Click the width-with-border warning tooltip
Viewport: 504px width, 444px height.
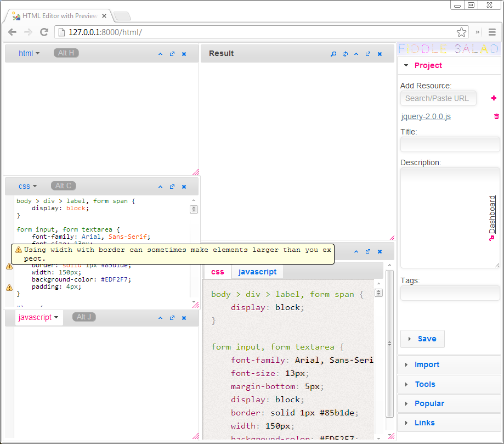coord(173,254)
